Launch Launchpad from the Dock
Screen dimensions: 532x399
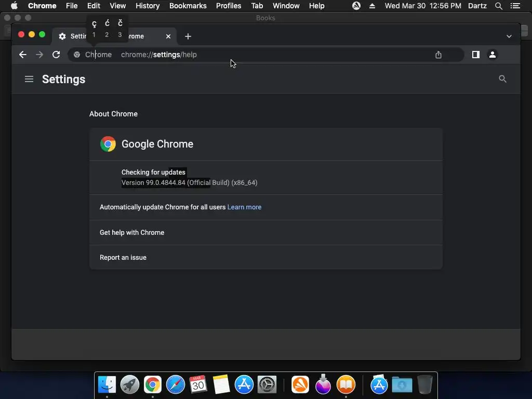click(x=129, y=385)
